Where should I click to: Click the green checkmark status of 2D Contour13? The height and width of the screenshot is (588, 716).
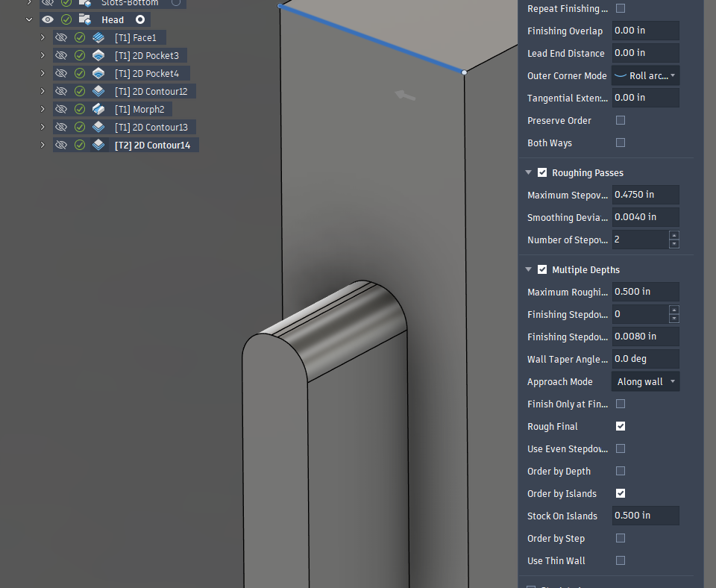tap(80, 127)
